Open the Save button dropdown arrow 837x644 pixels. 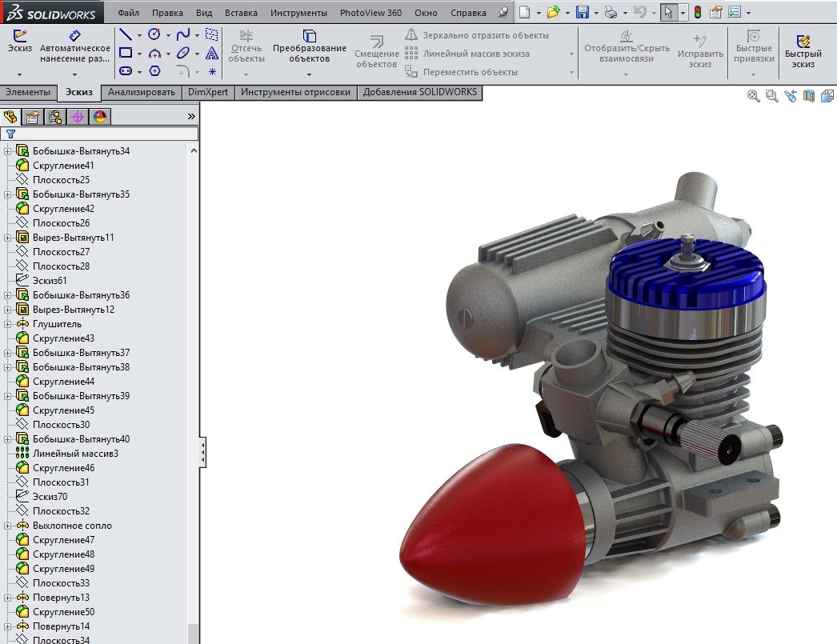point(596,13)
